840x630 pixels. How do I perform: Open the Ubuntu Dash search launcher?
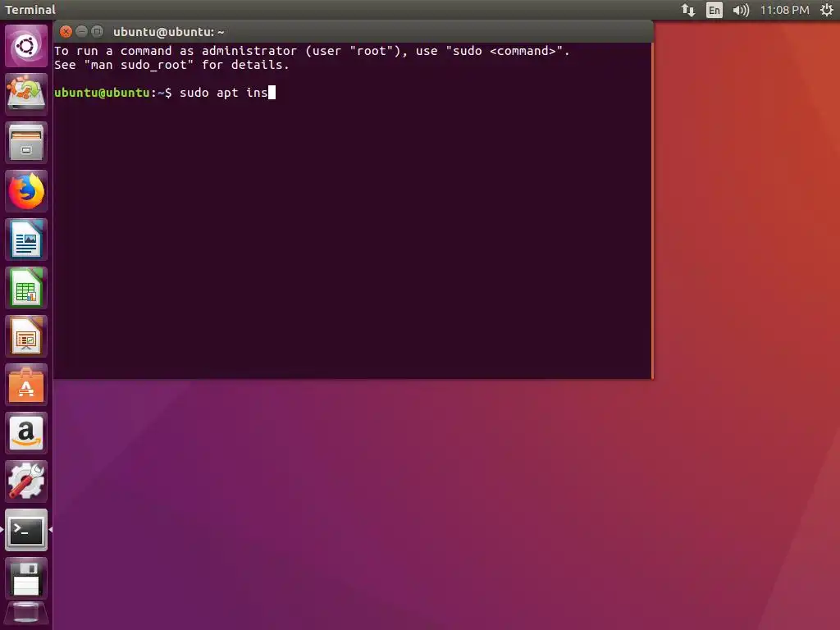(x=25, y=46)
